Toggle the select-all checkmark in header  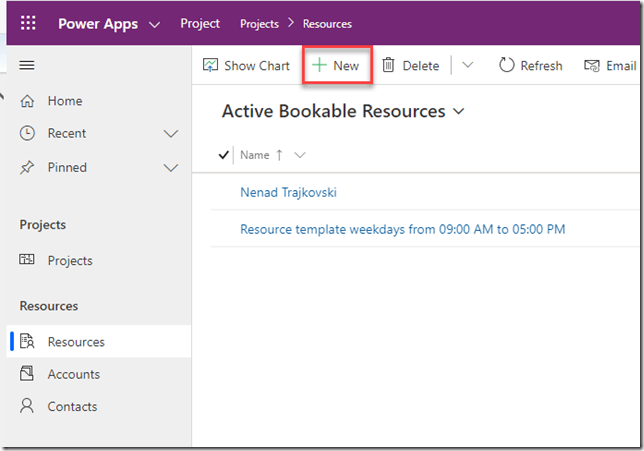[223, 155]
